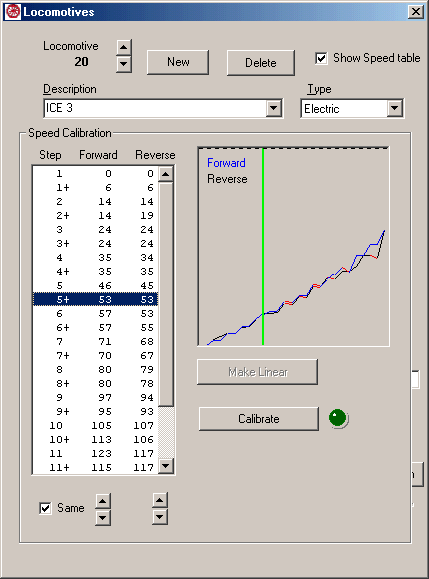429x579 pixels.
Task: Click the green marker line in speed graph
Action: coord(263,247)
